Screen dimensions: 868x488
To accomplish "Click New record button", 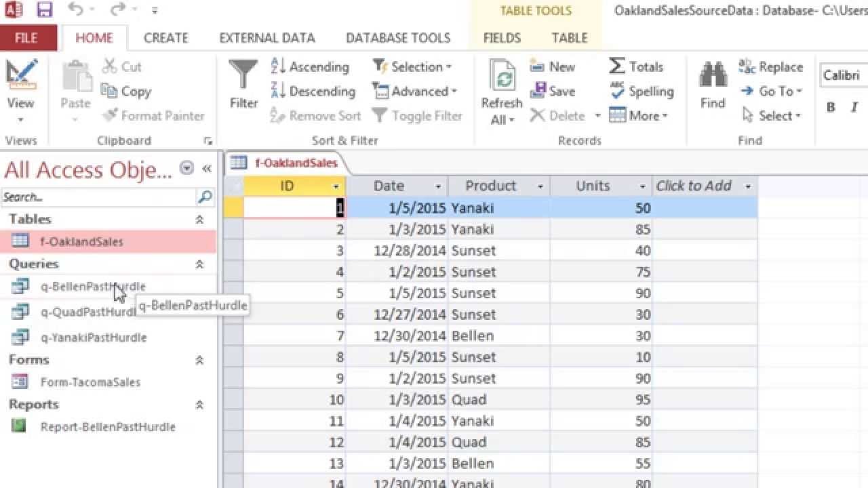I will click(553, 66).
